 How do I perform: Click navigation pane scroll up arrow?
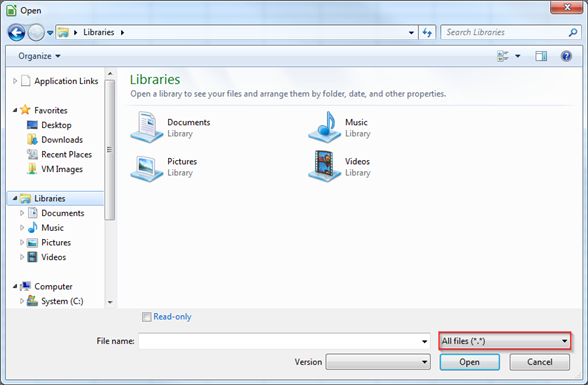110,74
